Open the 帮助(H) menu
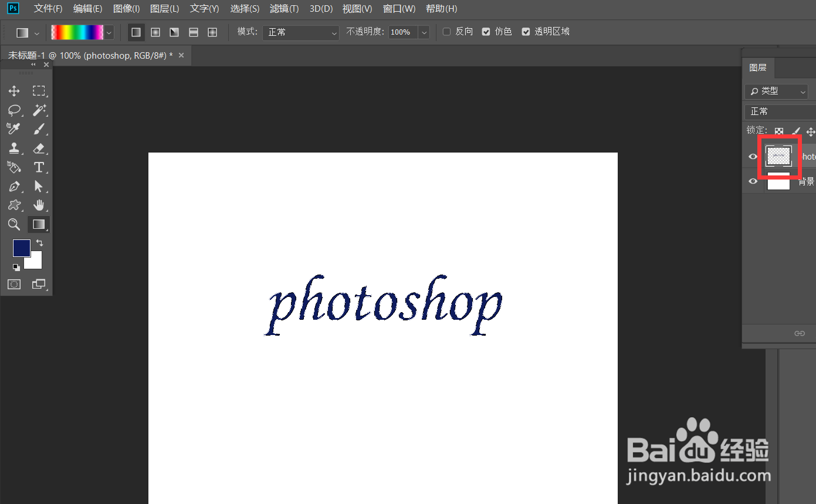 (441, 9)
